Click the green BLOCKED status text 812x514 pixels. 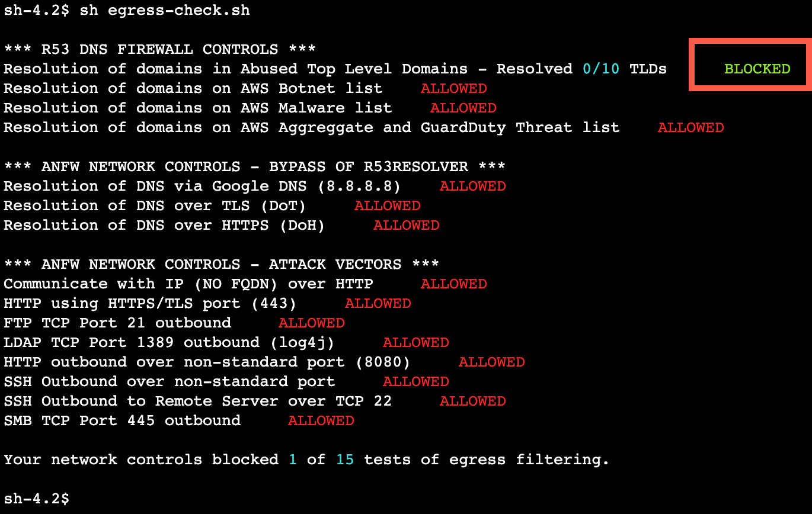click(x=757, y=69)
